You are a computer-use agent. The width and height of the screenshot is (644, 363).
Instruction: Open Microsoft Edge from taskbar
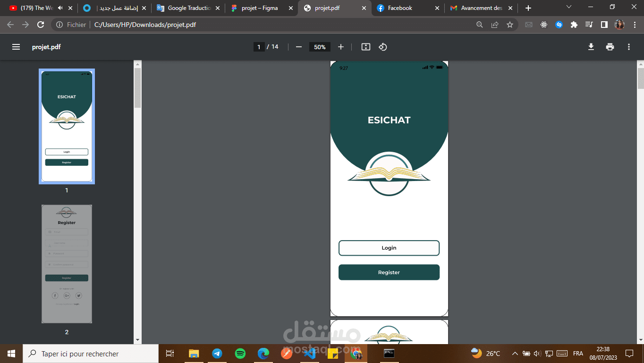[x=263, y=354]
